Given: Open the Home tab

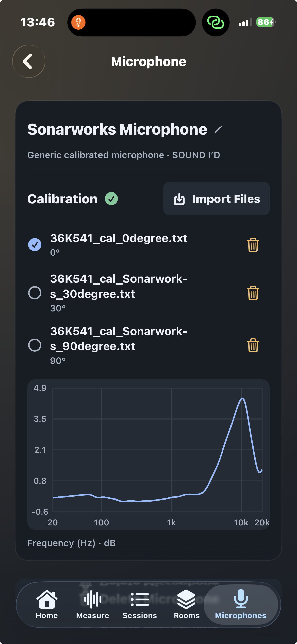Looking at the screenshot, I should tap(47, 604).
